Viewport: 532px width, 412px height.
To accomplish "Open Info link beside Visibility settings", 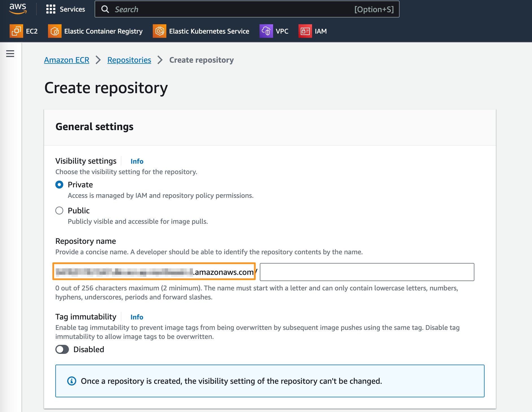I will (137, 161).
